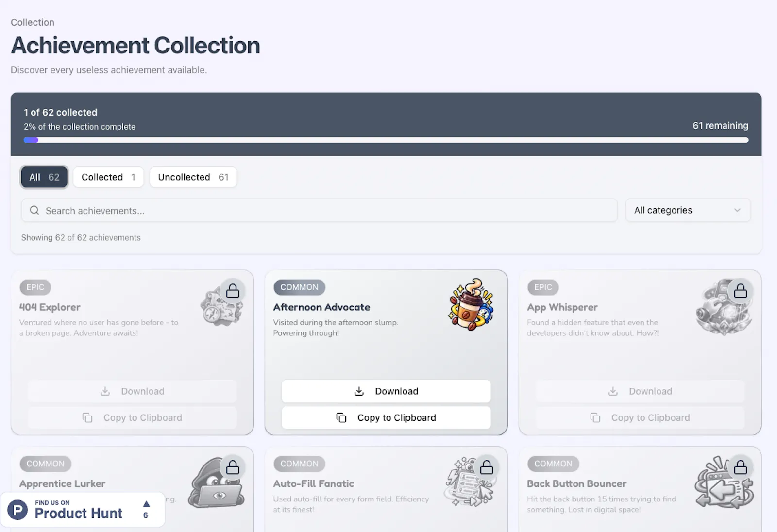
Task: Click the App Whisperer badge image
Action: coord(724,308)
